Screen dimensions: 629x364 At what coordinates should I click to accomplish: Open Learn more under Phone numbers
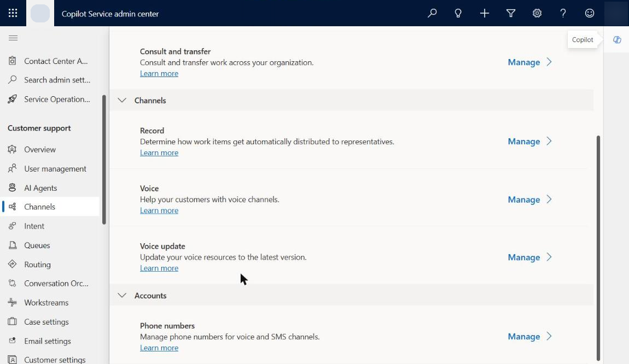point(159,348)
